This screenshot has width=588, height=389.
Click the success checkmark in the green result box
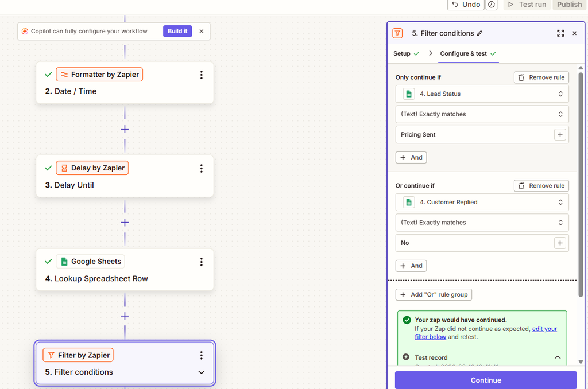pos(407,320)
